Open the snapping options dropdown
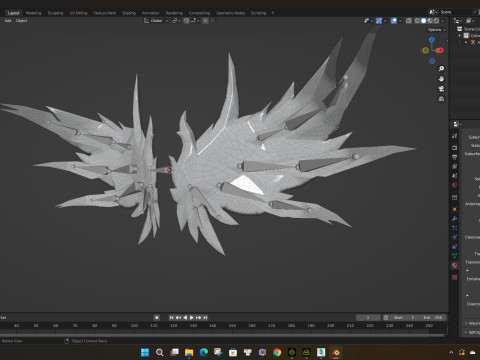This screenshot has height=360, width=480. pos(195,21)
